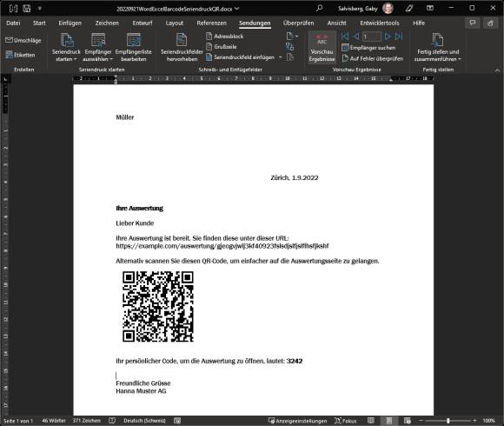Click Empfänger suchen
504x426 pixels.
point(368,48)
